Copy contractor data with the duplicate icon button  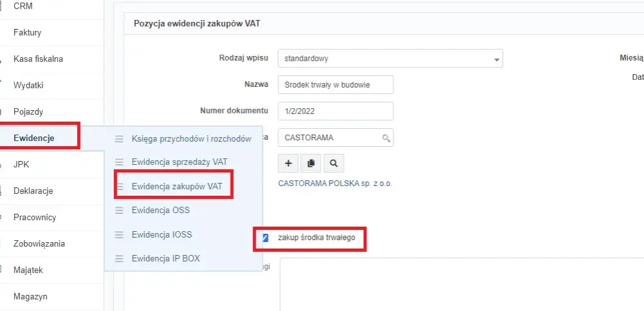(311, 163)
